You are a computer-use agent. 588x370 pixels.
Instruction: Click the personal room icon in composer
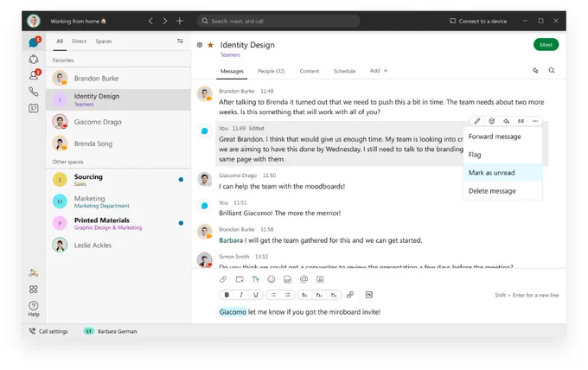[x=320, y=279]
